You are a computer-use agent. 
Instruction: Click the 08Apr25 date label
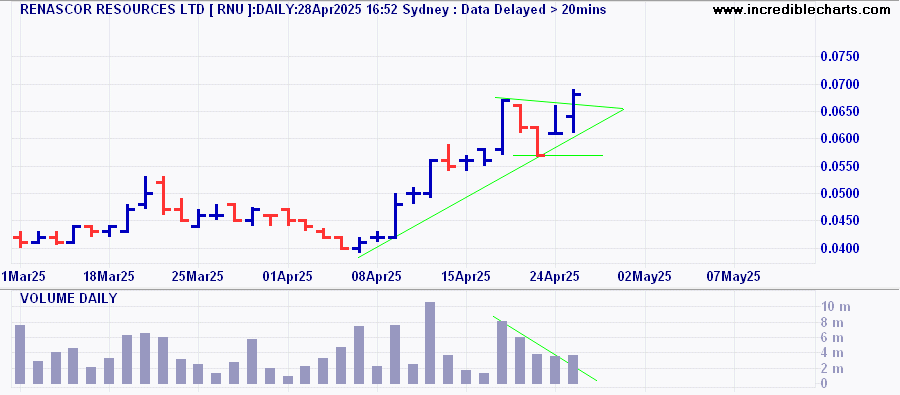377,277
